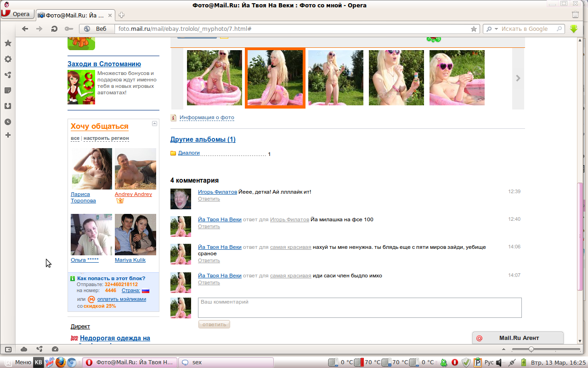Click the green download arrow icon

pos(573,29)
